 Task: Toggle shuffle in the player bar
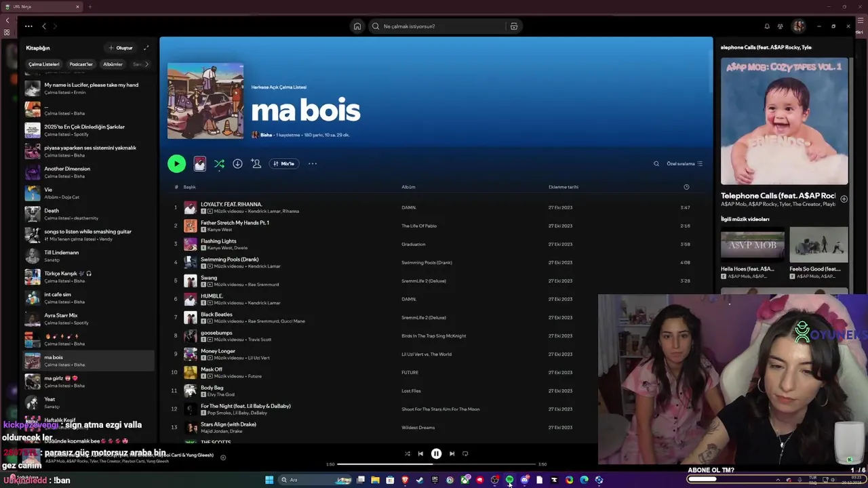tap(407, 453)
